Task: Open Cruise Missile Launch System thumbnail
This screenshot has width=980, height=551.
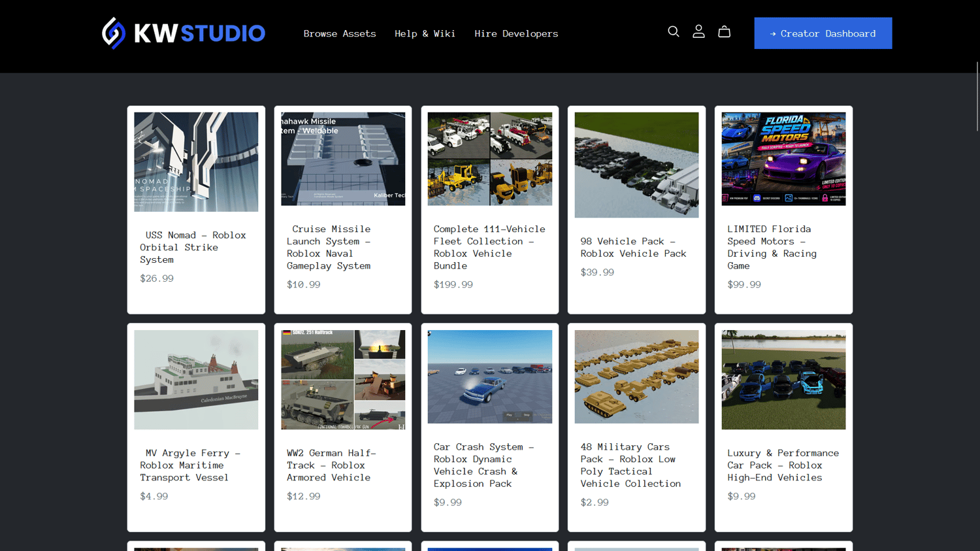Action: [343, 159]
